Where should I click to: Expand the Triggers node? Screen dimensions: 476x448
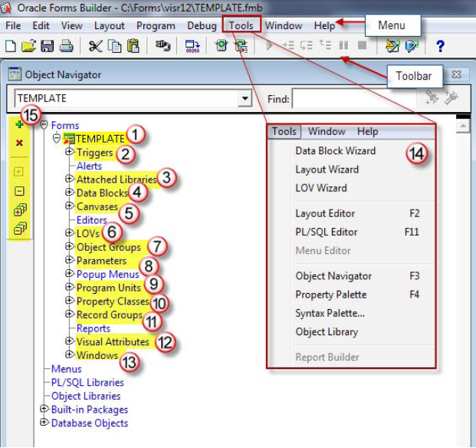69,151
